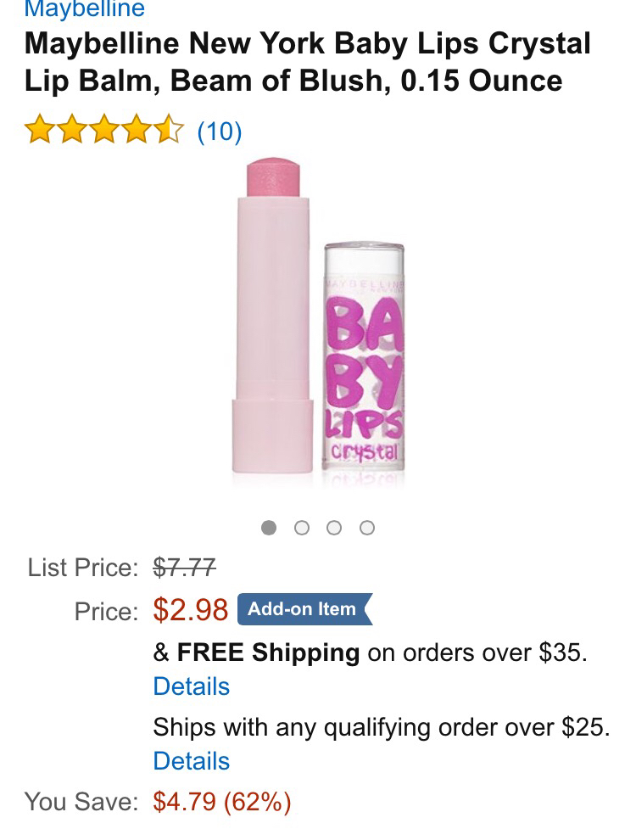Viewport: 636px width, 840px height.
Task: Open Details link under FREE Shipping
Action: coord(192,686)
